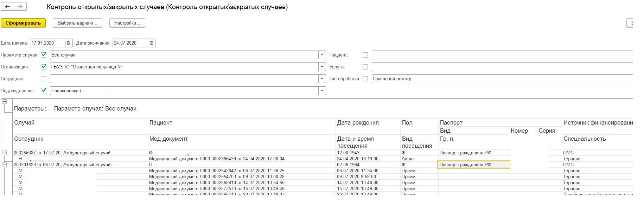
Task: Collapse case 203256387 row group
Action: click(x=5, y=153)
